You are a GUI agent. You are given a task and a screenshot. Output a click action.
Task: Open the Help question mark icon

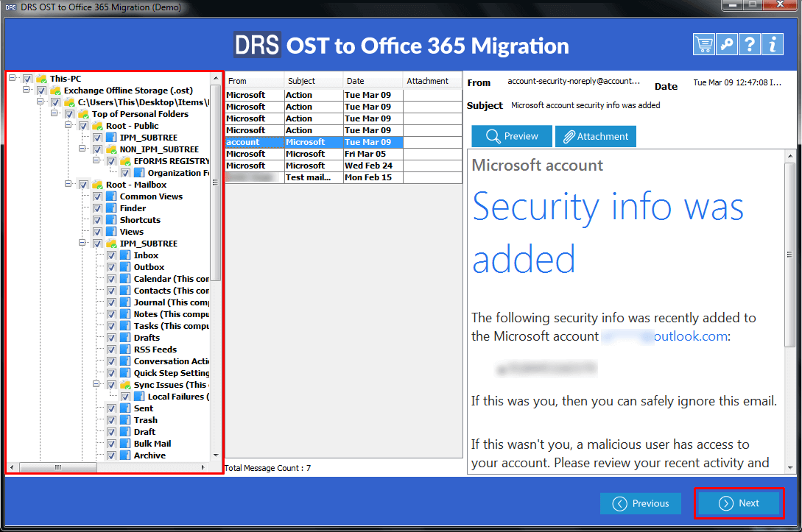click(749, 44)
